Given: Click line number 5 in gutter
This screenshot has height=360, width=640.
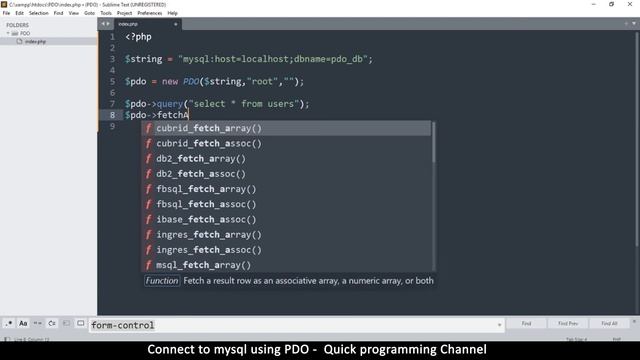Looking at the screenshot, I should (112, 82).
